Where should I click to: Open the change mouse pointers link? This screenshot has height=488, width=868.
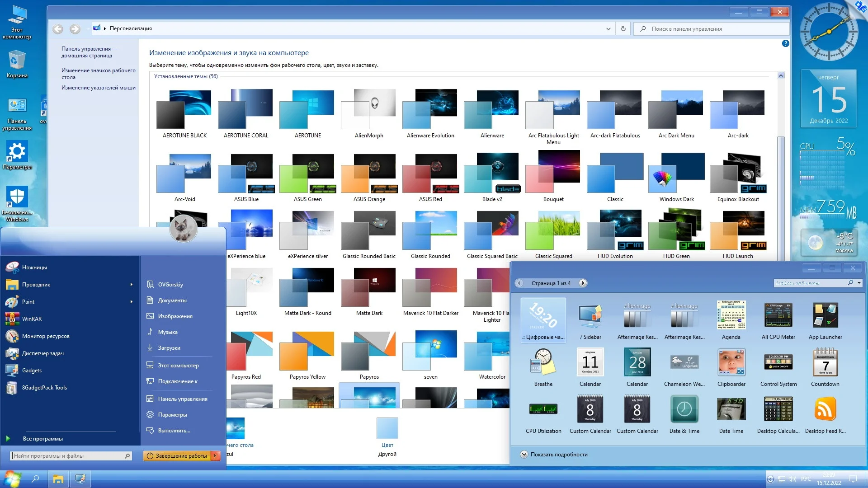[98, 88]
